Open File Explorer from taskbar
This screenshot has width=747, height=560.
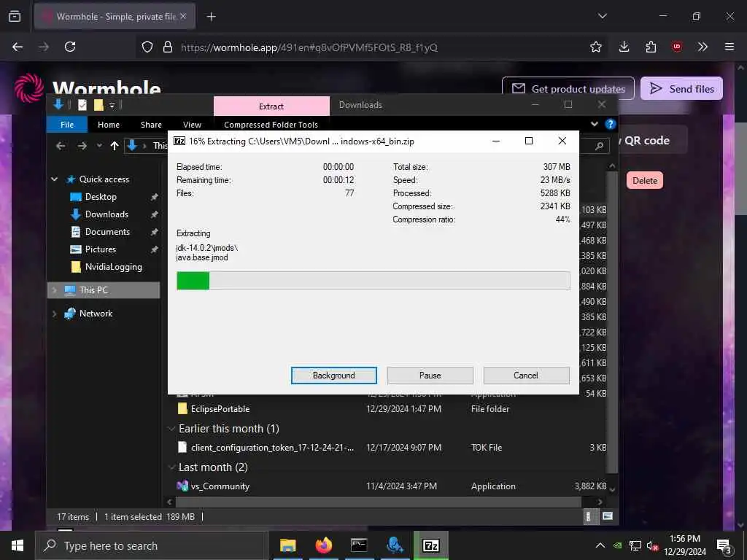(x=287, y=545)
